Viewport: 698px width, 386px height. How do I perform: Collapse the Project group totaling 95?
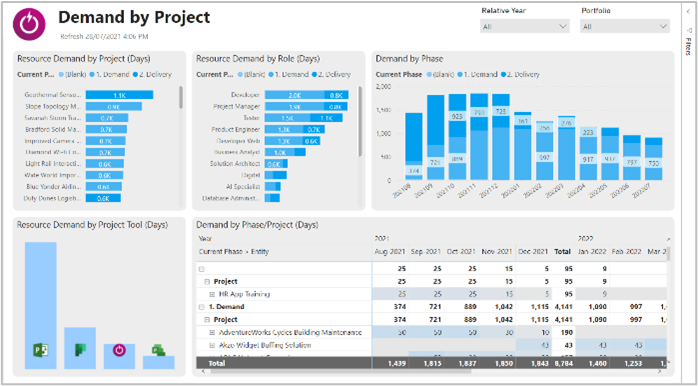(207, 282)
